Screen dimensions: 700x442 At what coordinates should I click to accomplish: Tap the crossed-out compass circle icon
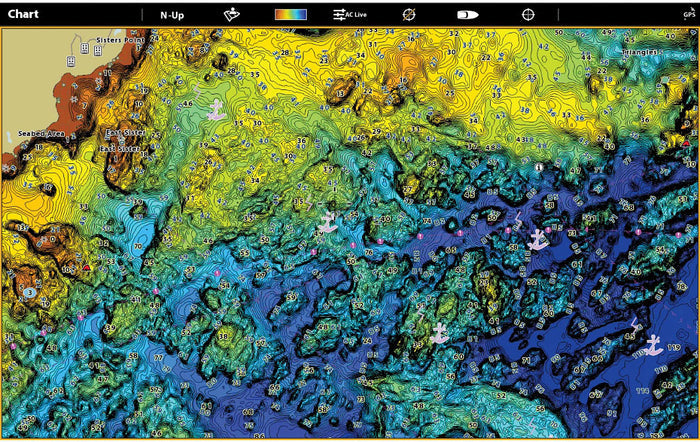[409, 15]
